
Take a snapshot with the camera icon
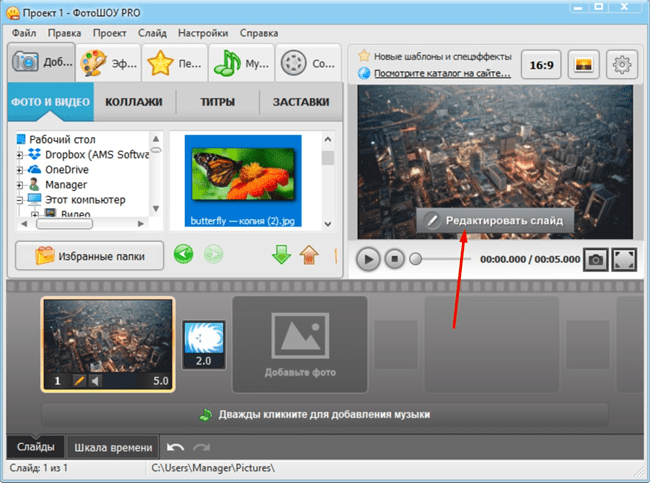click(596, 260)
